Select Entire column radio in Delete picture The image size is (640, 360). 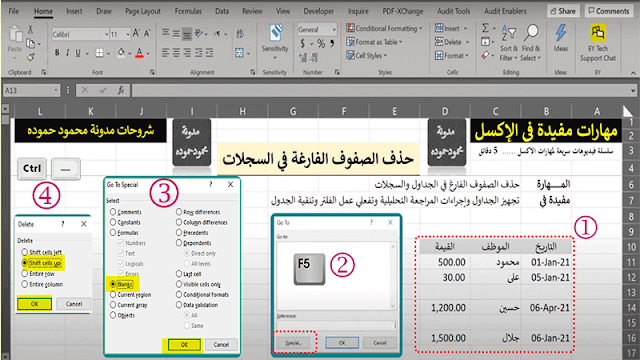click(24, 284)
